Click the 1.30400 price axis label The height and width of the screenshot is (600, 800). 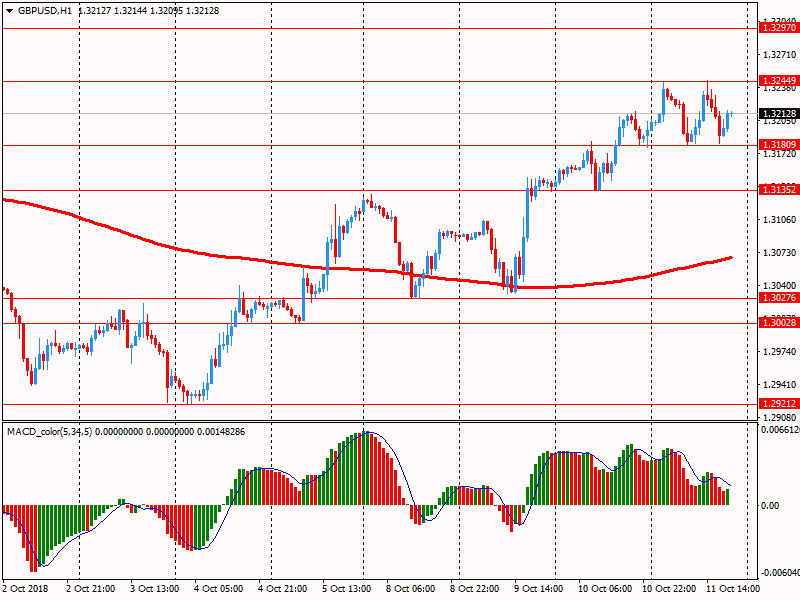[x=780, y=286]
